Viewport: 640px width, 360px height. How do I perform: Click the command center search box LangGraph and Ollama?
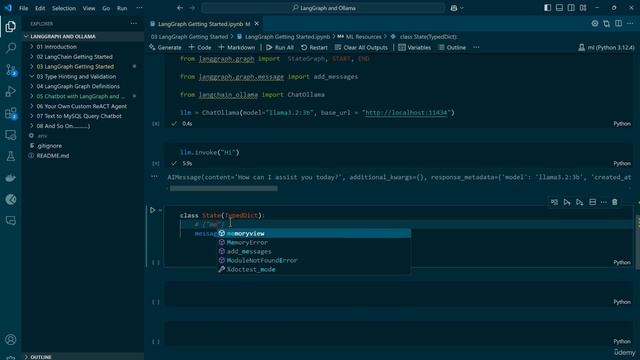tap(323, 8)
